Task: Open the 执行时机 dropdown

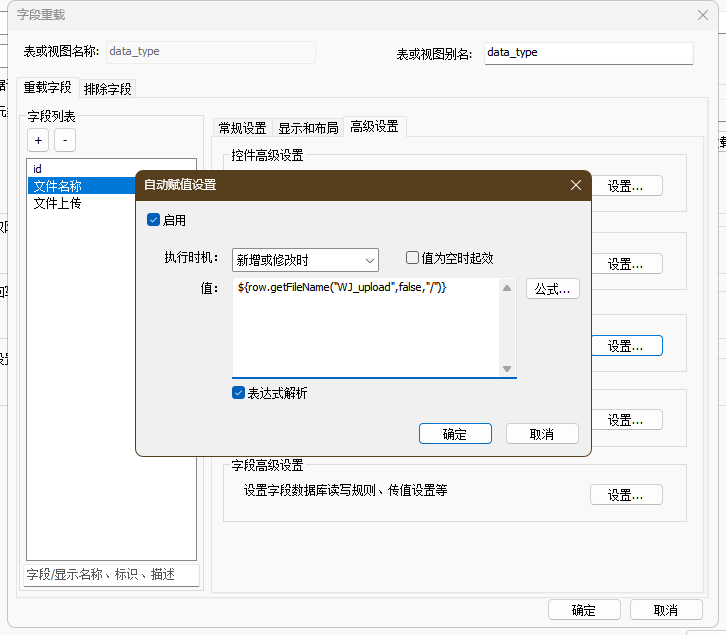Action: pos(305,260)
